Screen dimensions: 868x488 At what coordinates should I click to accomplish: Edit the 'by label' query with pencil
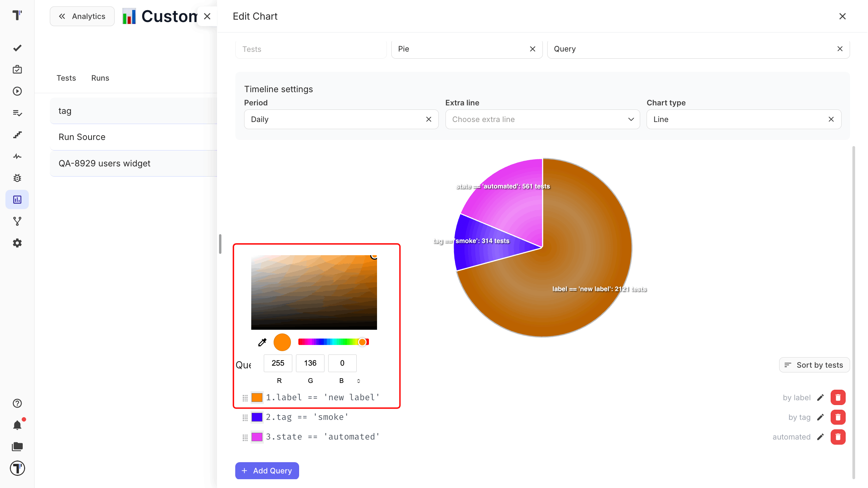point(820,398)
